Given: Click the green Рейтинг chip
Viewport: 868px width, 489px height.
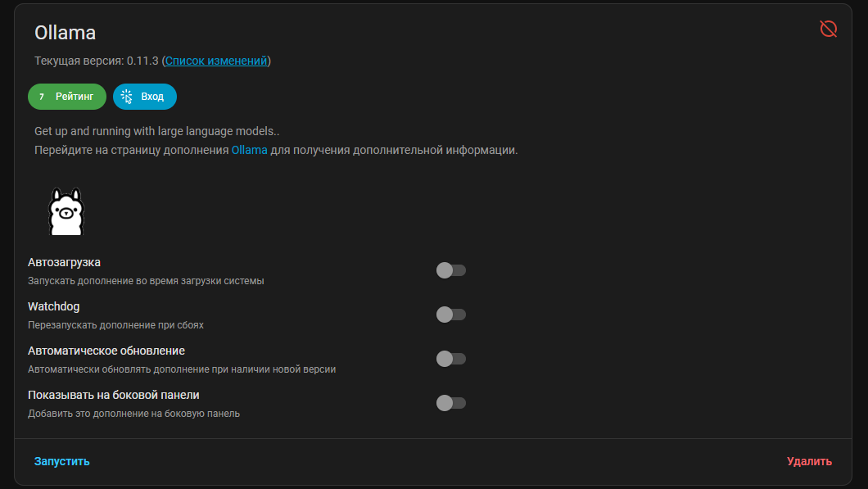Looking at the screenshot, I should pos(67,97).
